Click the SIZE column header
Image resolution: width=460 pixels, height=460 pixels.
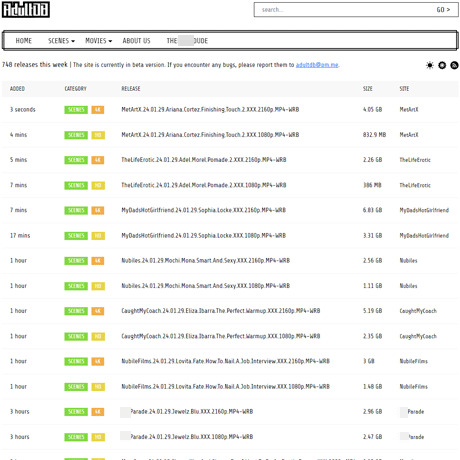368,89
